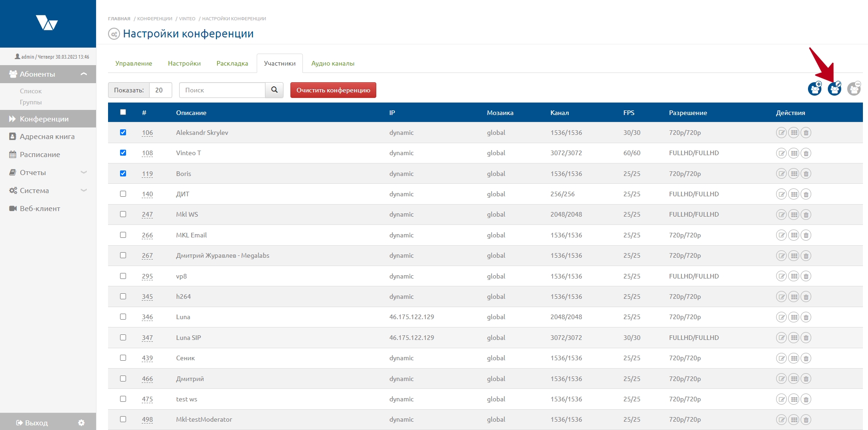Open Список under Абоненты
Image resolution: width=868 pixels, height=430 pixels.
pyautogui.click(x=31, y=91)
